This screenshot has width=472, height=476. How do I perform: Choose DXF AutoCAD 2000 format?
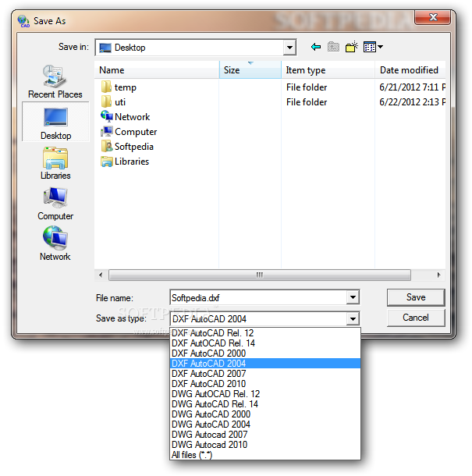click(265, 353)
